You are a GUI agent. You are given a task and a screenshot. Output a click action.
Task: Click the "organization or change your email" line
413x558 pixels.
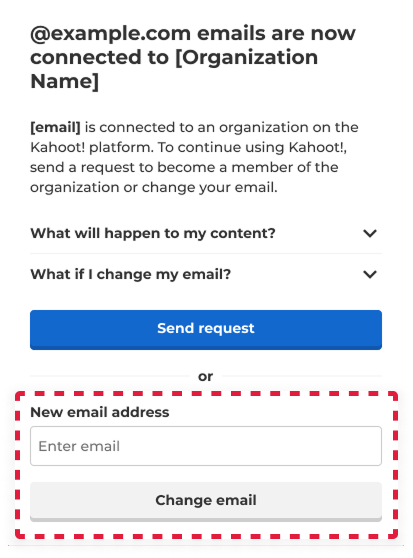[154, 187]
